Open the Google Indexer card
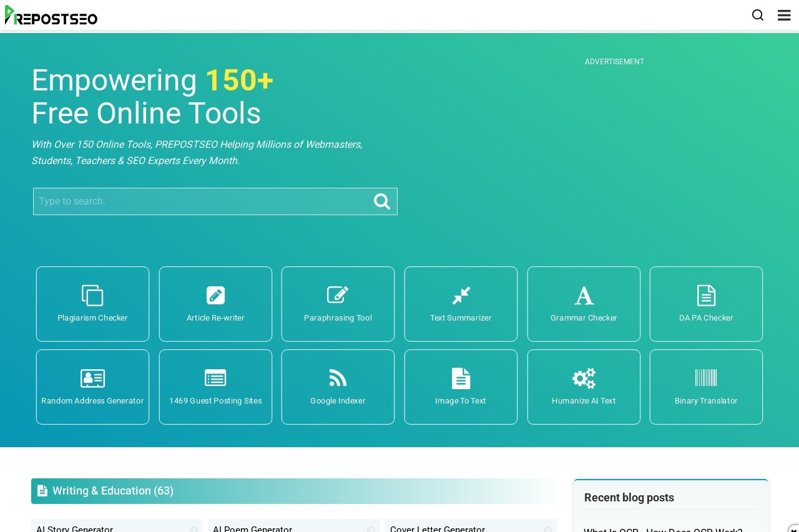799x532 pixels. [x=338, y=387]
